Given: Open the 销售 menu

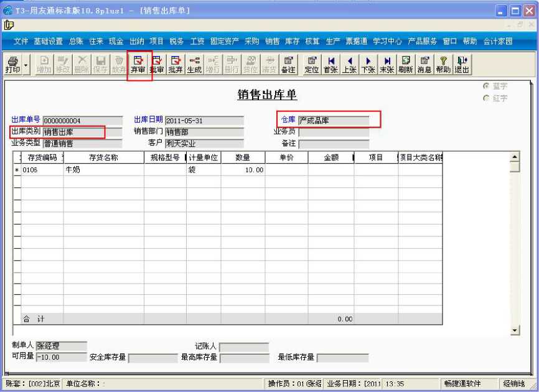Looking at the screenshot, I should click(x=272, y=41).
